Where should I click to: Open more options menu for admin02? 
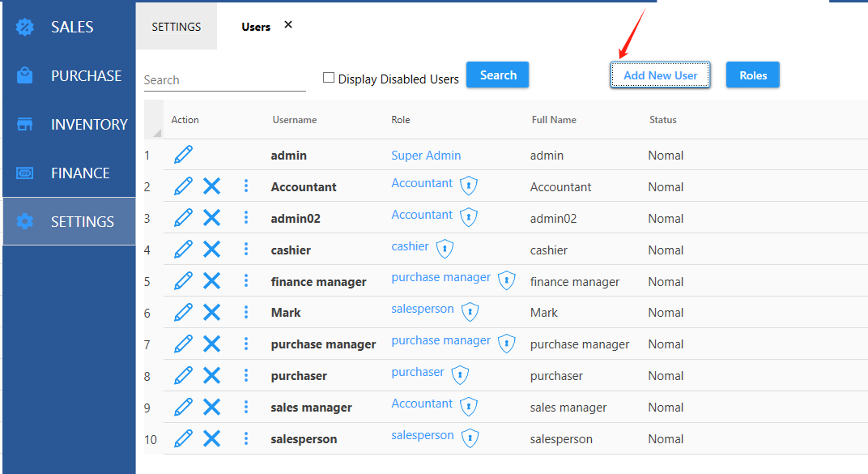click(246, 218)
